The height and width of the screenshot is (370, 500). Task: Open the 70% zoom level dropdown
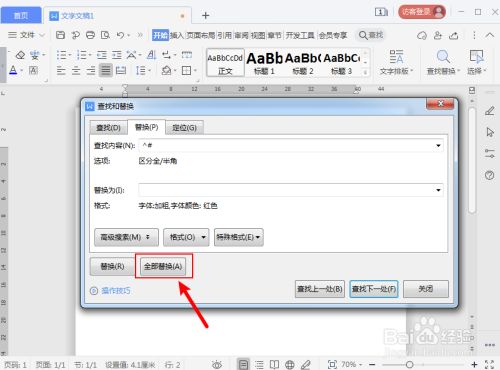[x=351, y=365]
